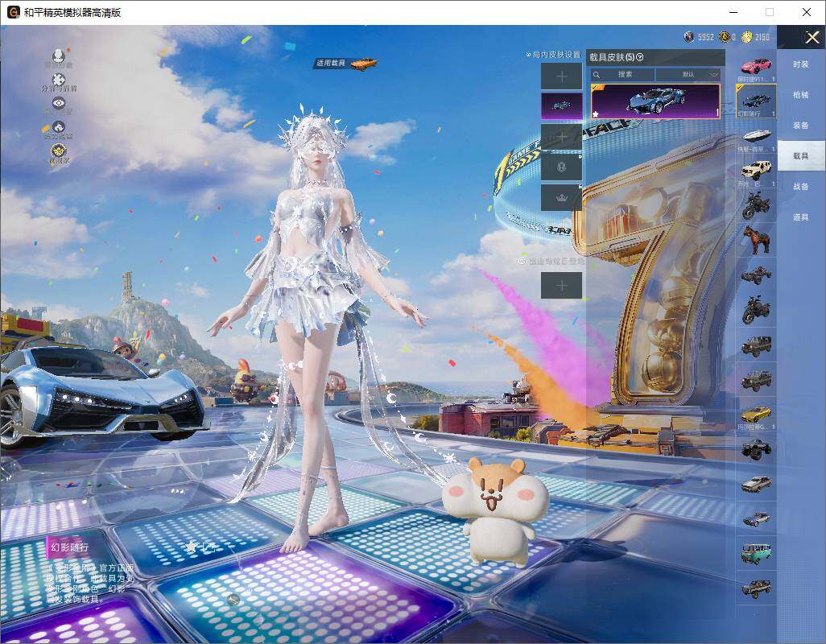Open the 时装 outfits tab
This screenshot has width=826, height=644.
801,64
